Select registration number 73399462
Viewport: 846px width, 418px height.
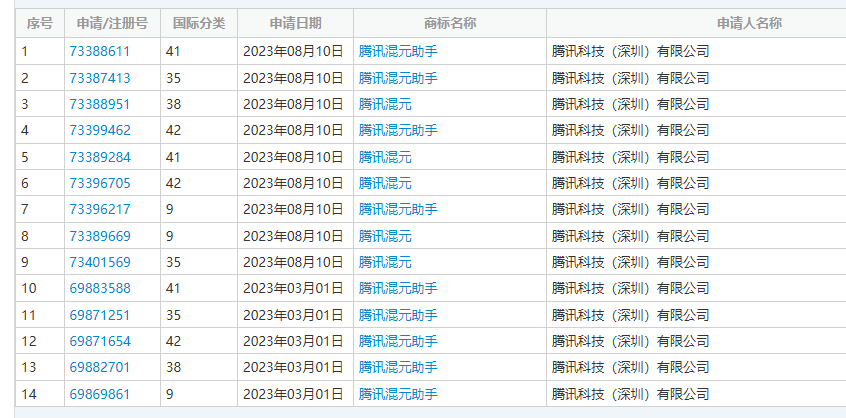point(100,130)
